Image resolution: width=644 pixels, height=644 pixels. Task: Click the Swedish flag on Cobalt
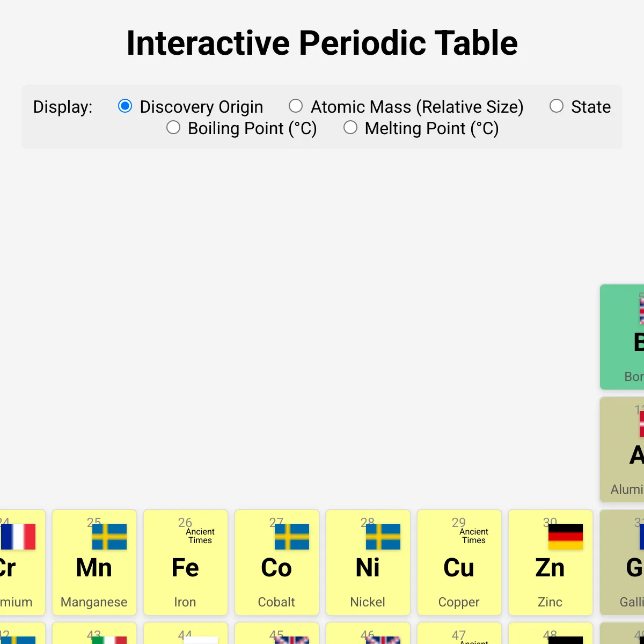pyautogui.click(x=292, y=537)
